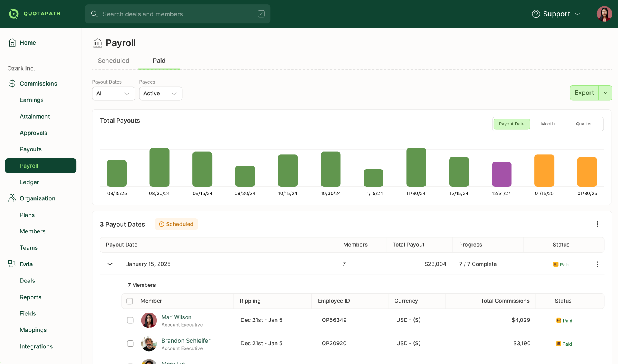Check the Mari Wilson row checkbox
The width and height of the screenshot is (618, 364).
pyautogui.click(x=130, y=320)
